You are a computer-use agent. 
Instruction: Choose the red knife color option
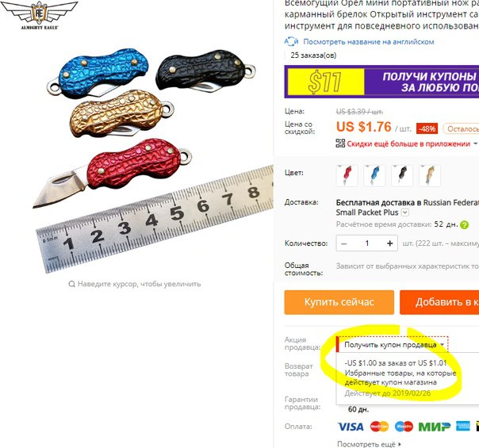347,175
